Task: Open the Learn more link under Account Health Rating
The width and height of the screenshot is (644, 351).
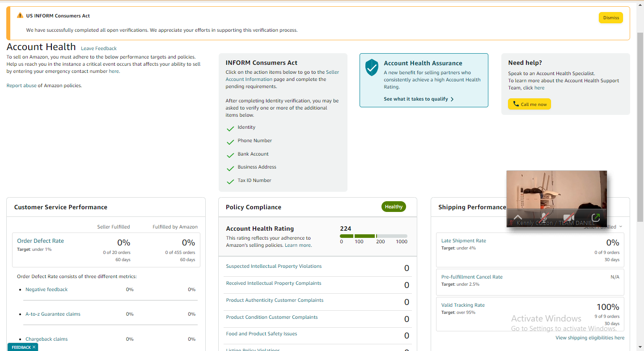Action: click(x=298, y=245)
